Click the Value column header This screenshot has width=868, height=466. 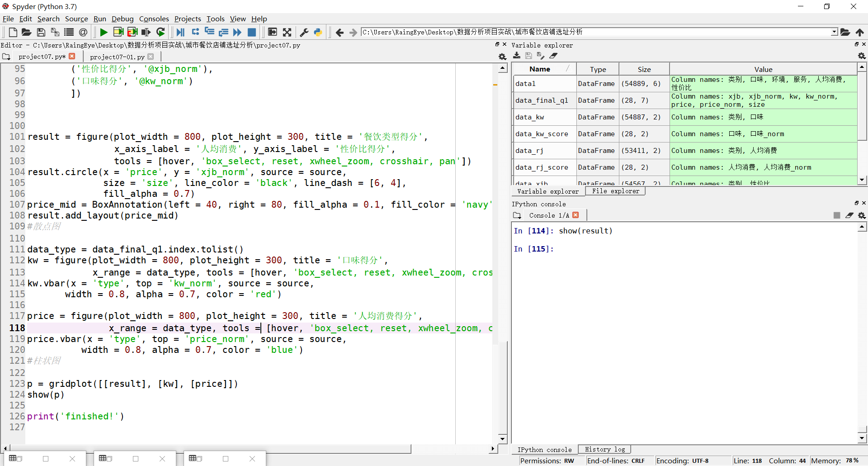pos(763,69)
